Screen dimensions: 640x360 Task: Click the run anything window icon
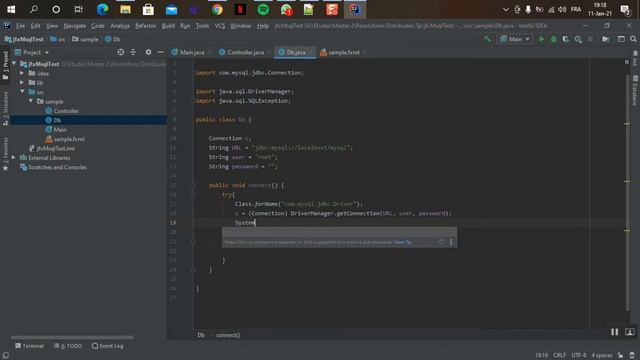[x=621, y=39]
